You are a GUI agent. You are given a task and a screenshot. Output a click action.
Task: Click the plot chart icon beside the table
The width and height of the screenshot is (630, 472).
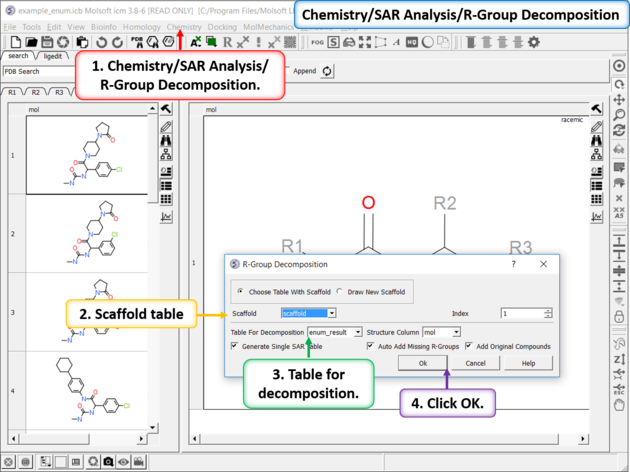pos(165,215)
